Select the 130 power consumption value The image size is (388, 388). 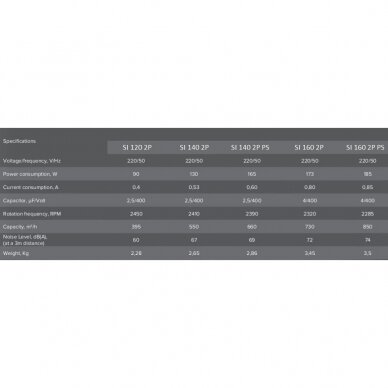(194, 174)
